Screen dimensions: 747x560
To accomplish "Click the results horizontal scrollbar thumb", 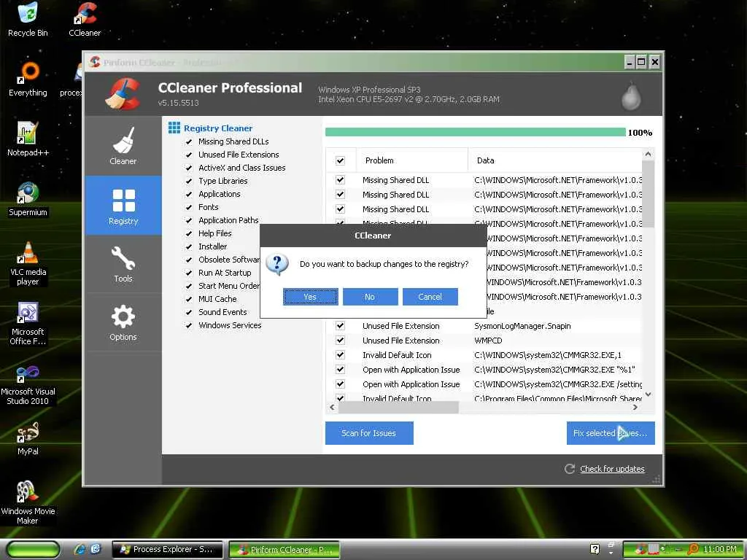I will coord(398,407).
